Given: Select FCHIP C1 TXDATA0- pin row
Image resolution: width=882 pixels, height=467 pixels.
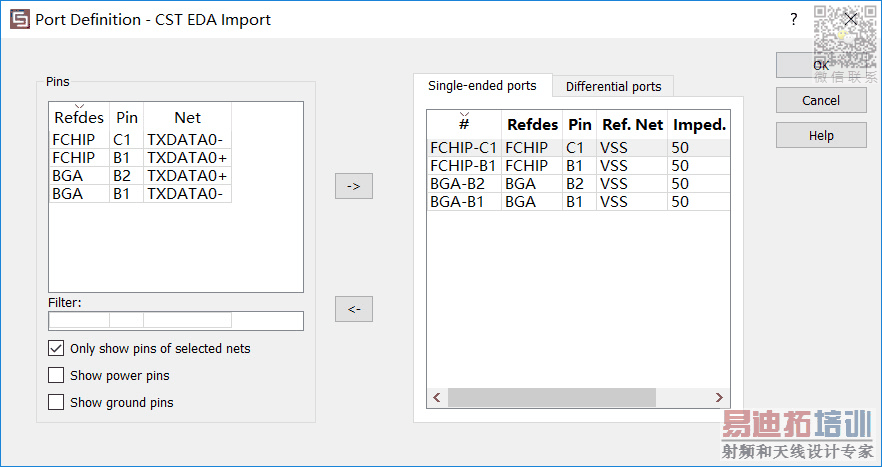Looking at the screenshot, I should (140, 140).
